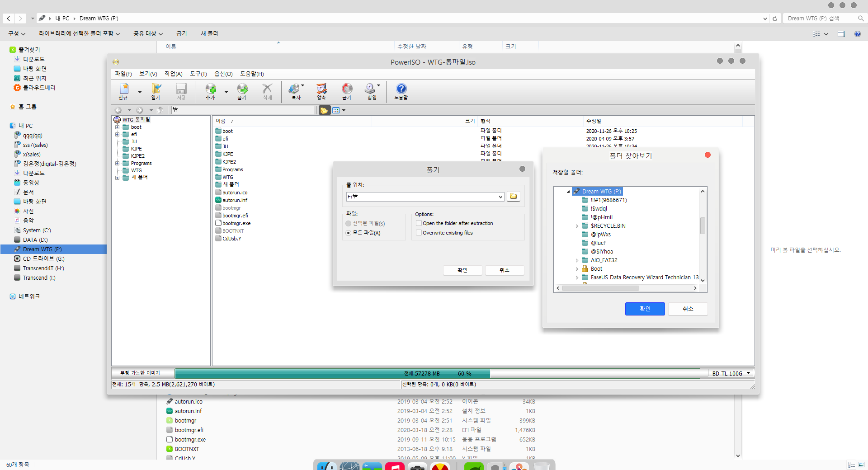Open Explorer 구성 menu button

[17, 33]
